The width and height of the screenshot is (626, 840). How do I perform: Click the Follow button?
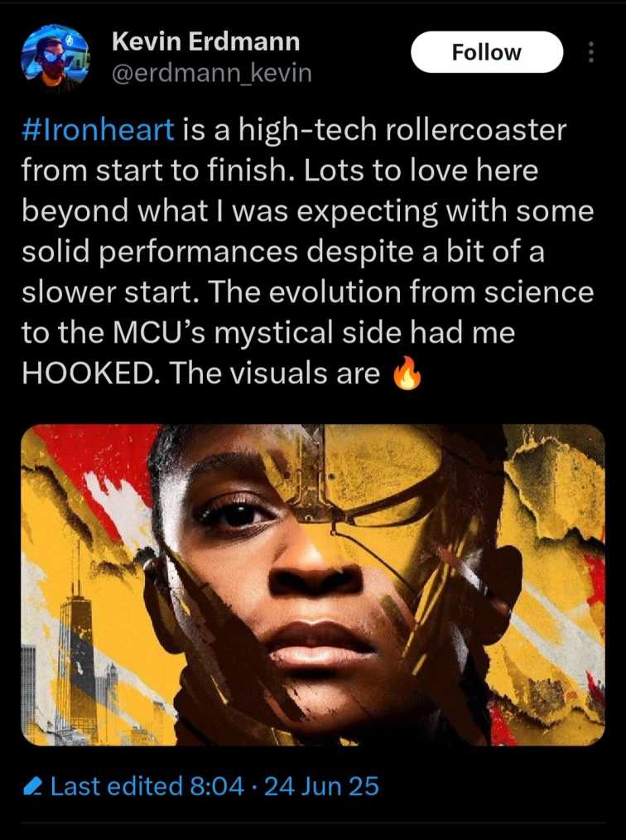487,52
